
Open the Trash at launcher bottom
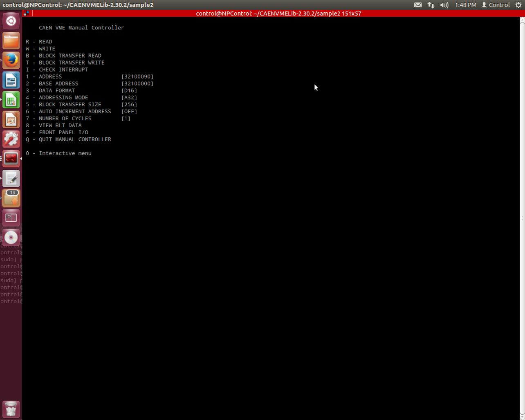11,409
